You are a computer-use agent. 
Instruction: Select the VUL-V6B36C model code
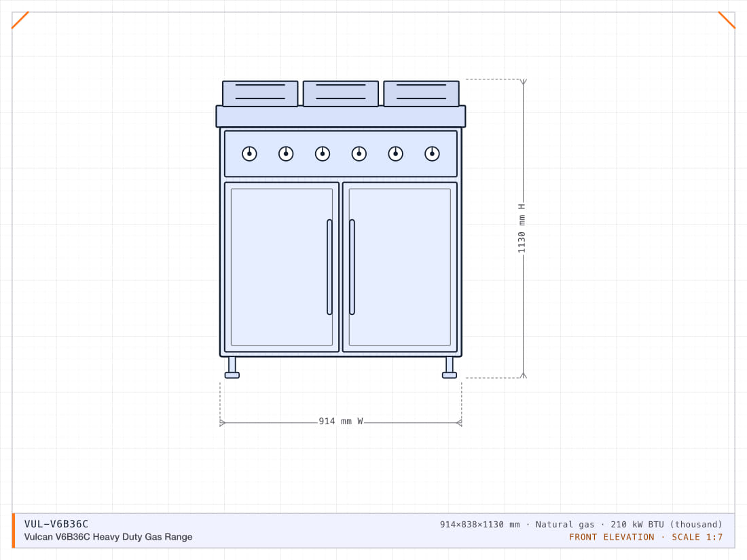pos(56,524)
